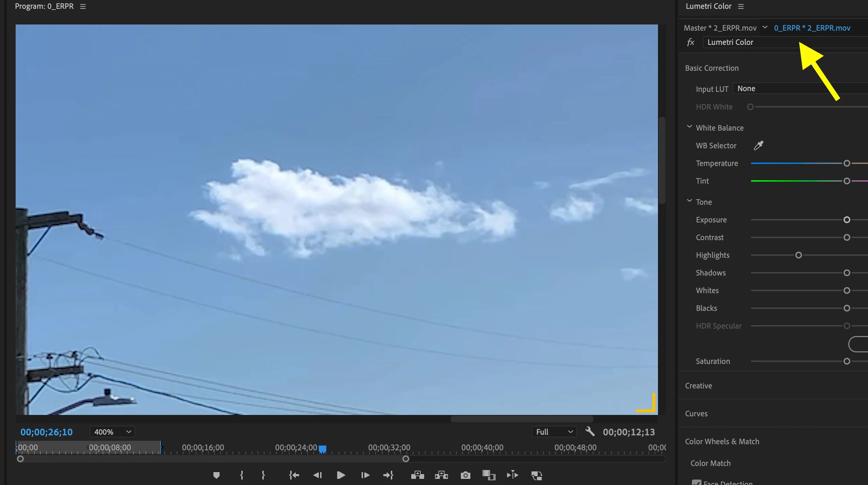Viewport: 868px width, 485px height.
Task: Click the Go to In point icon
Action: coord(294,475)
